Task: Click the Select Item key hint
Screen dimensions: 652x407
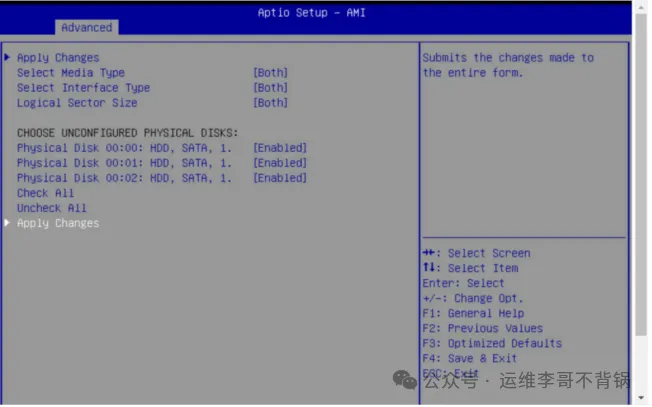Action: point(471,268)
